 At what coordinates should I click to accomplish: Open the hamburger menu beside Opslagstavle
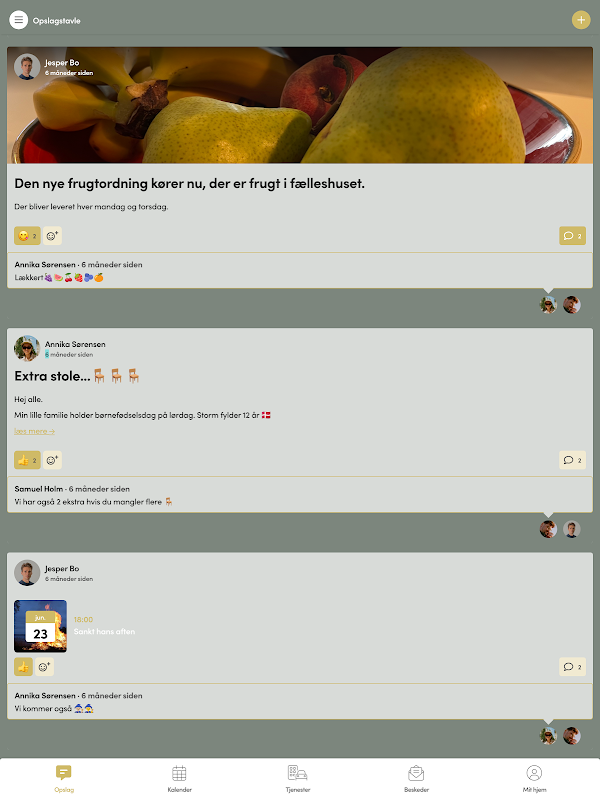tap(18, 20)
